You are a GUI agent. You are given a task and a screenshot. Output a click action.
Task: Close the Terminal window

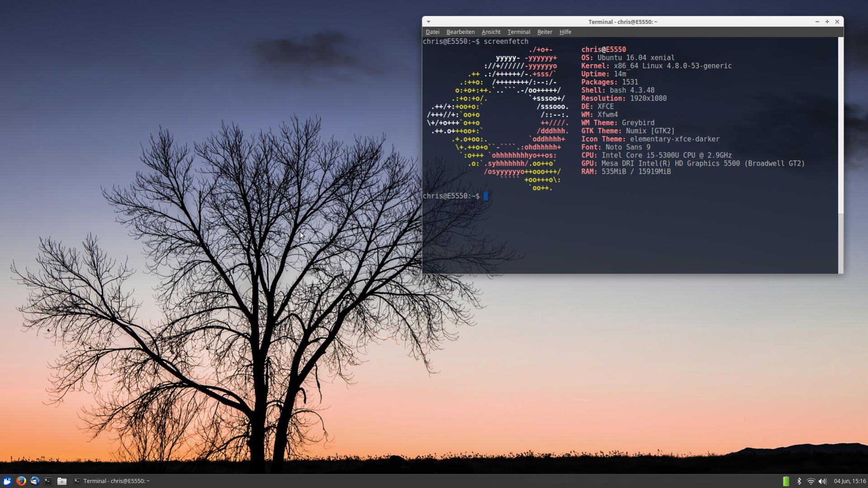pos(837,22)
